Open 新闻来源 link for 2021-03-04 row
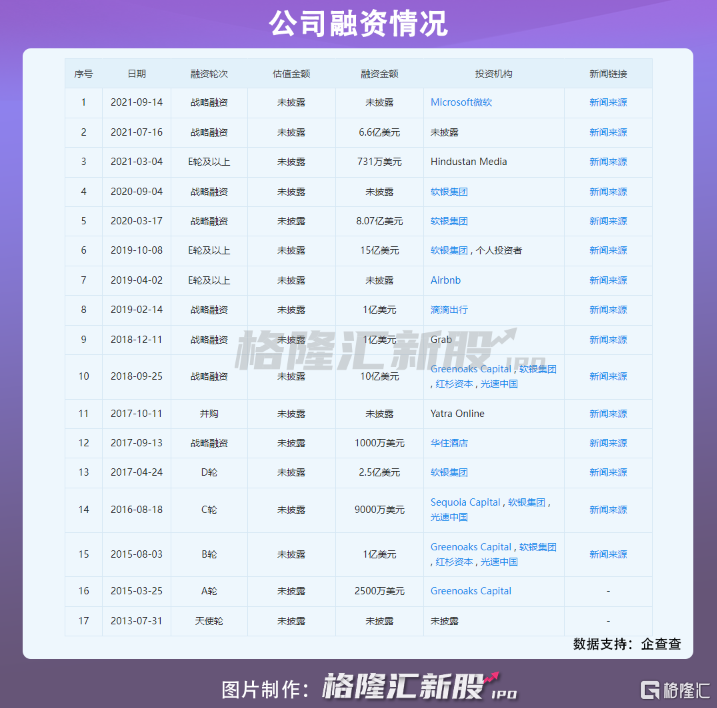The height and width of the screenshot is (708, 717). point(608,162)
